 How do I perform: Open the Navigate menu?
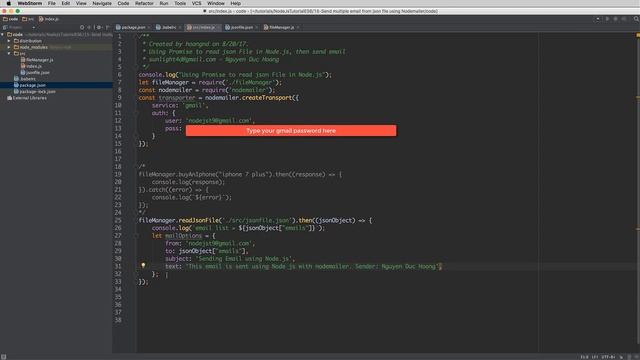point(102,3)
